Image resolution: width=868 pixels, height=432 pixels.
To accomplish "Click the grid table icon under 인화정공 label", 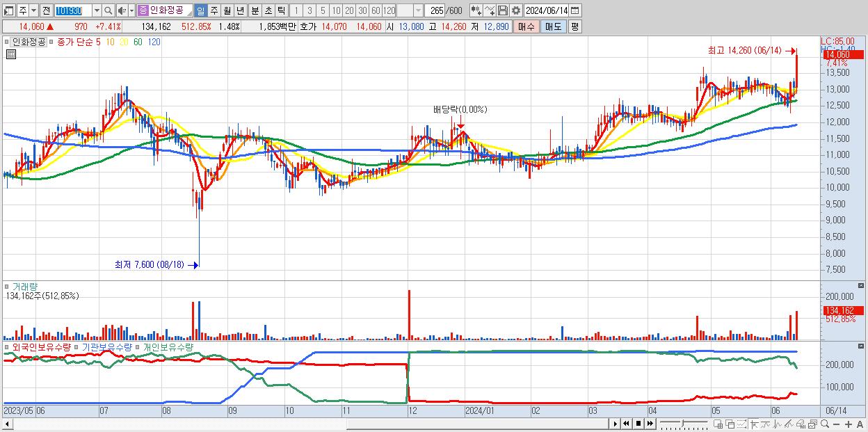I will coord(11,54).
